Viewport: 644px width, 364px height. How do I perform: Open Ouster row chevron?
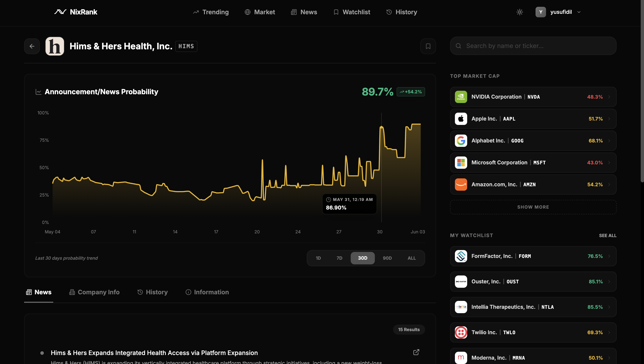pyautogui.click(x=609, y=282)
